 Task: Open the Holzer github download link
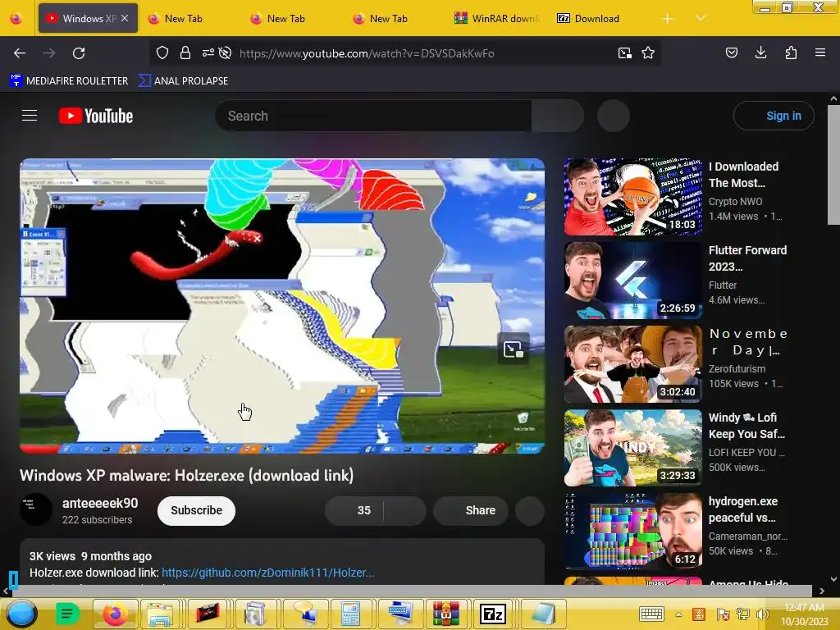(x=268, y=573)
